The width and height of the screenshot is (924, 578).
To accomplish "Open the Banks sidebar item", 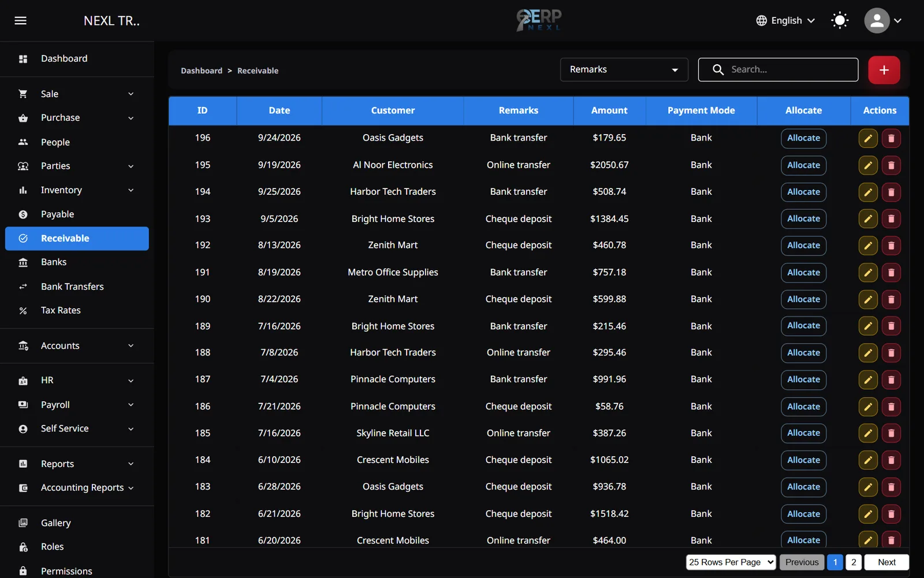I will point(77,262).
